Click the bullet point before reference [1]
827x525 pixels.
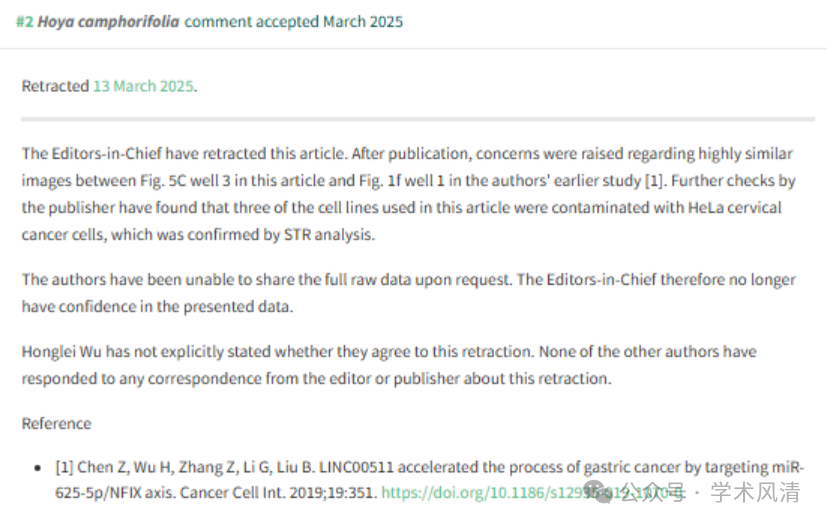click(x=37, y=467)
